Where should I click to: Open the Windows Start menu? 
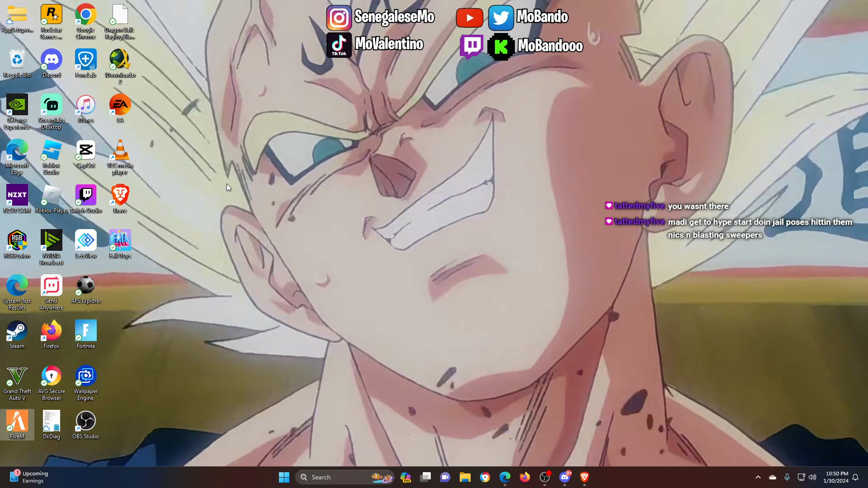click(x=284, y=477)
